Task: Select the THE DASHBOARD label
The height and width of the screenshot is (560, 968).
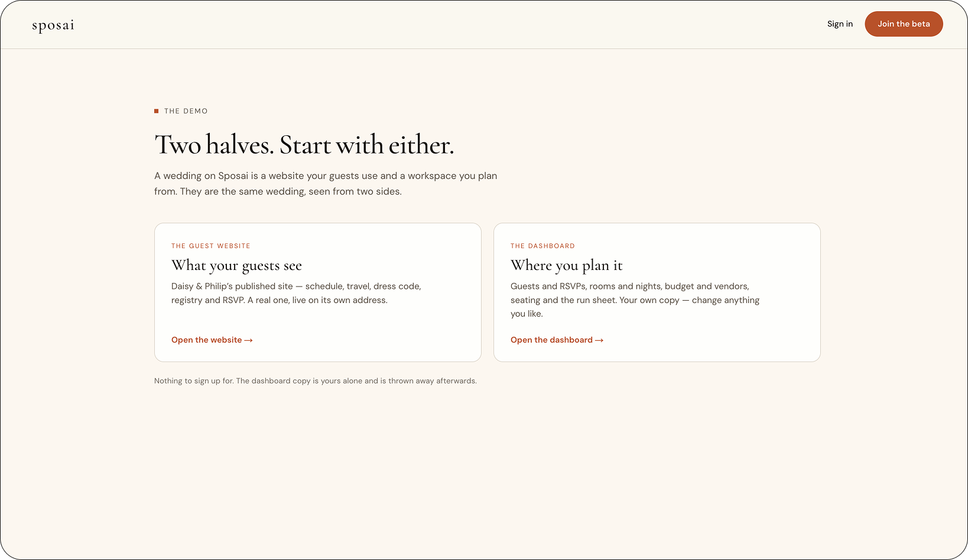Action: [543, 246]
